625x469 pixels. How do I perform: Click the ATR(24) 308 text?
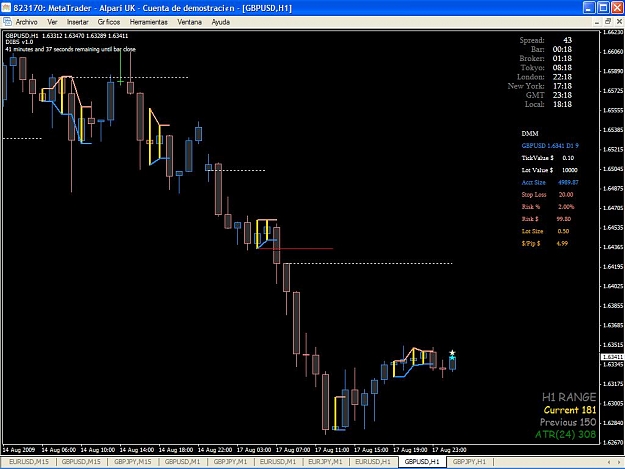[x=566, y=434]
